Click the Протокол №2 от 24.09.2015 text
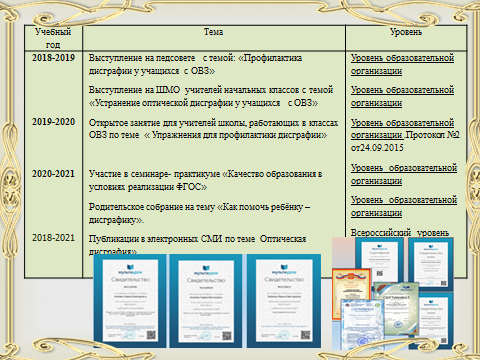The image size is (480, 360). pos(405,141)
